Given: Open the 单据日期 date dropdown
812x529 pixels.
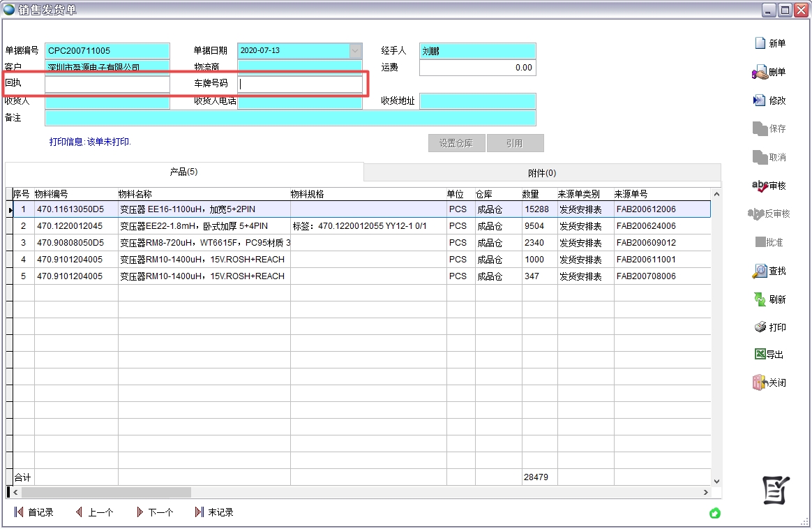Looking at the screenshot, I should pyautogui.click(x=355, y=51).
